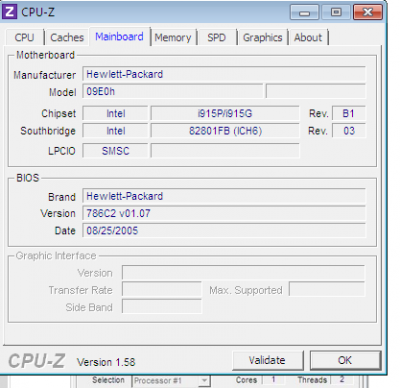This screenshot has height=388, width=400.
Task: Click the empty LPCIO model field
Action: pyautogui.click(x=225, y=151)
